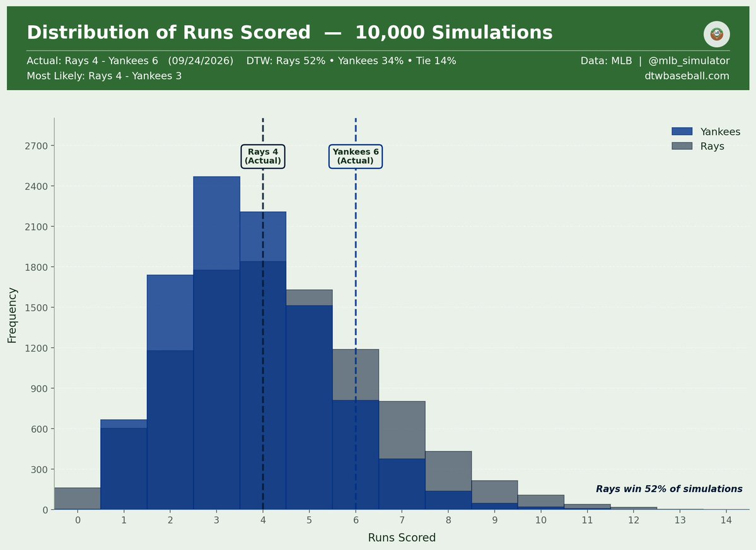Click the gray Rays bar at 9 runs
Screen dimensions: 756x550
[495, 492]
